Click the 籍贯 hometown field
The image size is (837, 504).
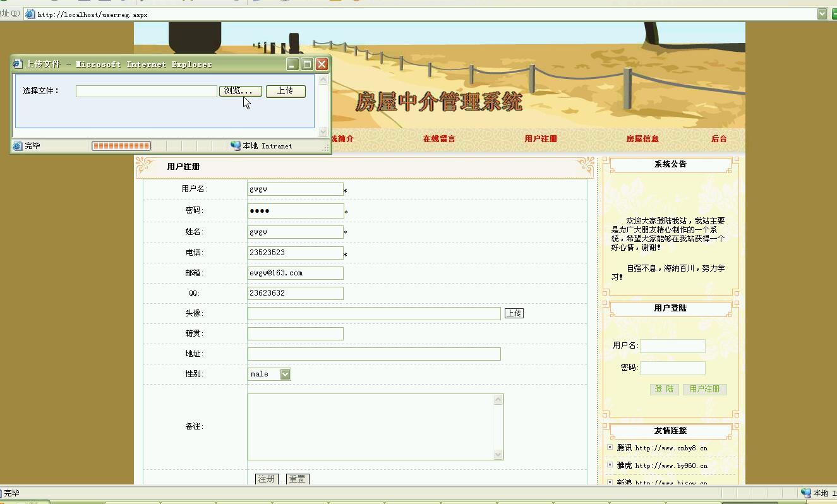pyautogui.click(x=295, y=333)
